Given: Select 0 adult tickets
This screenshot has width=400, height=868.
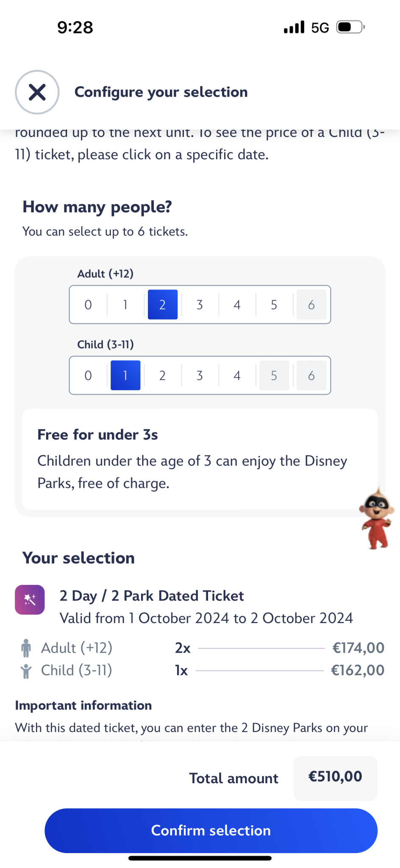Looking at the screenshot, I should point(88,305).
